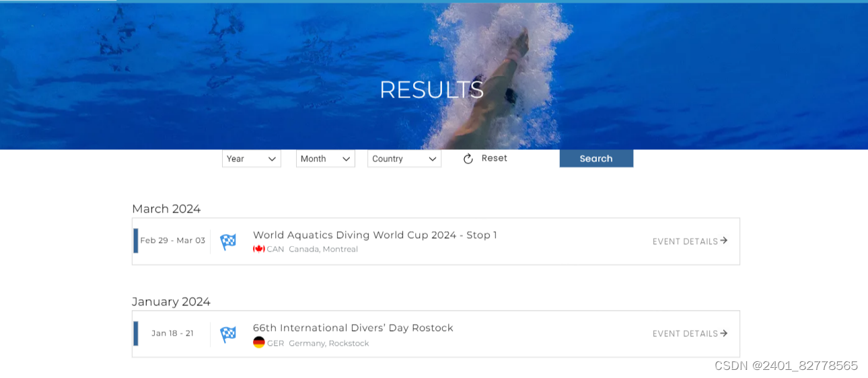Click the RESULTS banner heading
Image resolution: width=868 pixels, height=378 pixels.
click(432, 89)
